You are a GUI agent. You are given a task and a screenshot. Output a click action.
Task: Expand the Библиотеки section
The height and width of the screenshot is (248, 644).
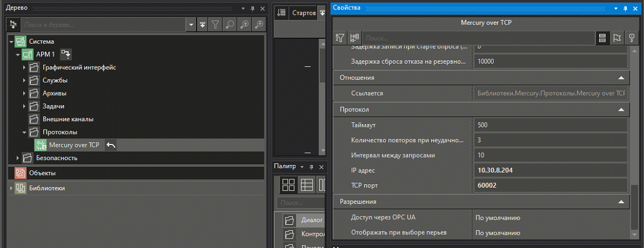pyautogui.click(x=11, y=188)
